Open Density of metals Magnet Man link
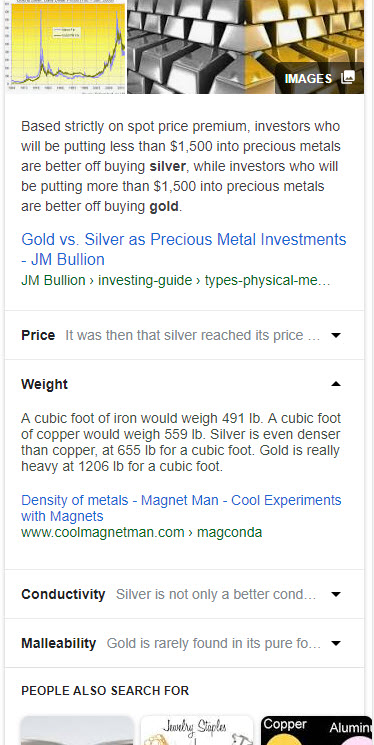Screen dimensions: 374x745 [181, 508]
